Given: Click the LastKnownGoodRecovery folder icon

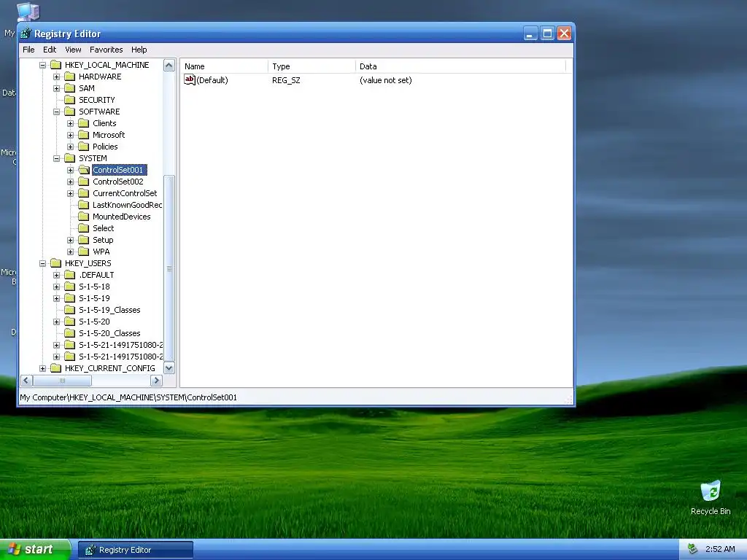Looking at the screenshot, I should tap(83, 204).
